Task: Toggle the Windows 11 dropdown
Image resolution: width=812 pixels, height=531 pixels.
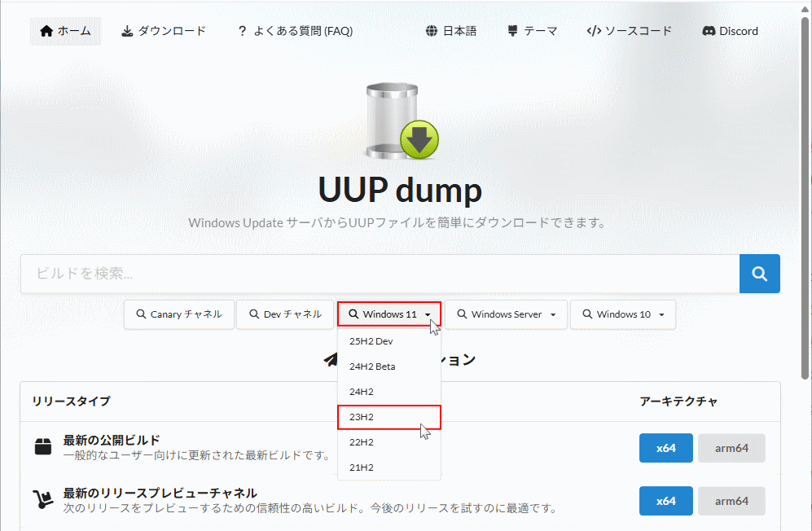Action: [389, 314]
